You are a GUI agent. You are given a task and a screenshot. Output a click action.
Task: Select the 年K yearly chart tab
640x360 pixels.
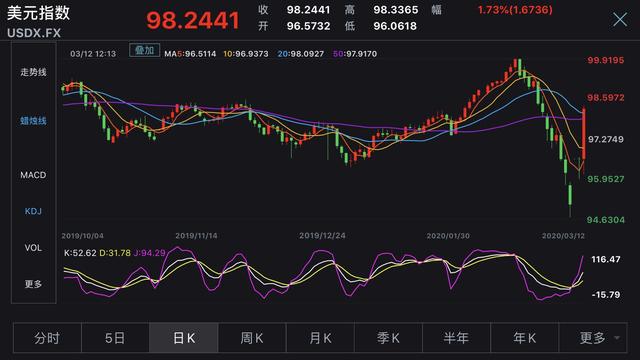tap(524, 338)
